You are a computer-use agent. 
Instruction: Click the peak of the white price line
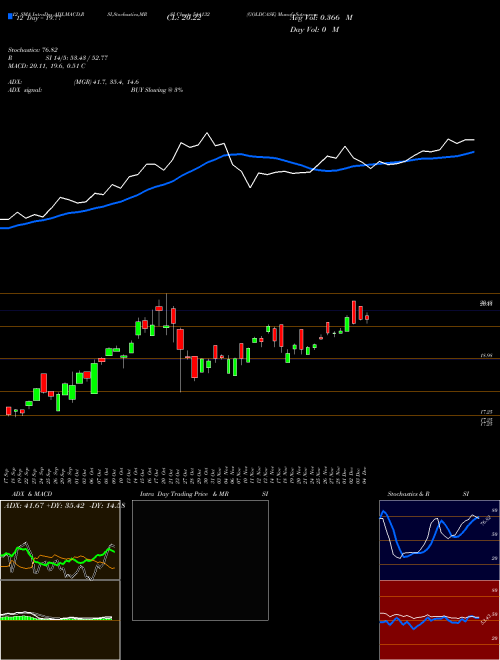click(x=207, y=133)
